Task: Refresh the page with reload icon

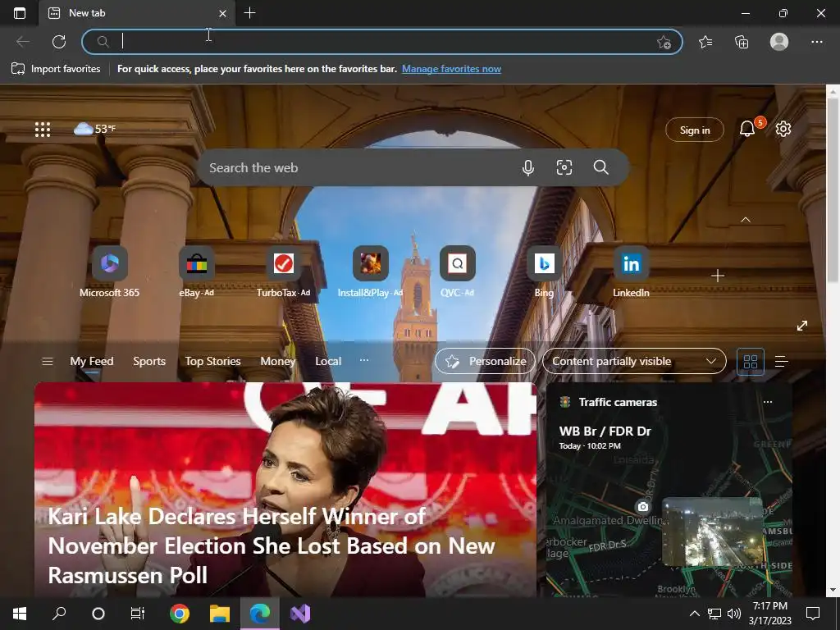Action: coord(59,41)
